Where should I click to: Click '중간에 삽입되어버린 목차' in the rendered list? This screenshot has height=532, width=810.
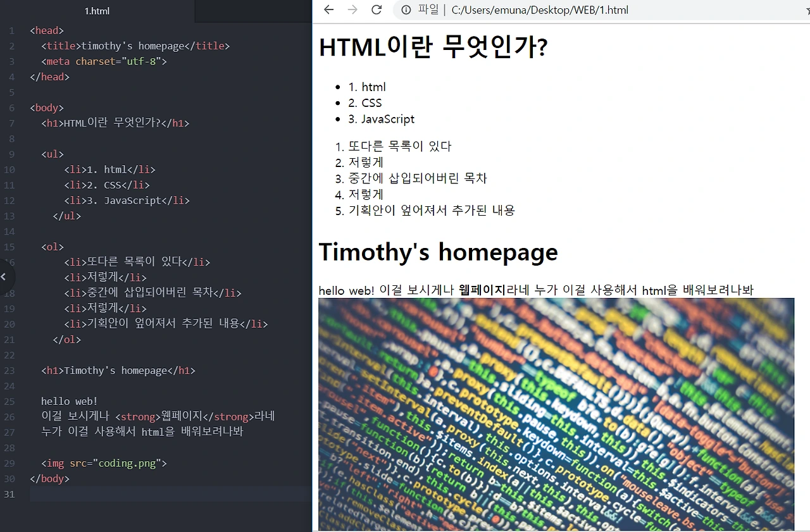click(418, 178)
